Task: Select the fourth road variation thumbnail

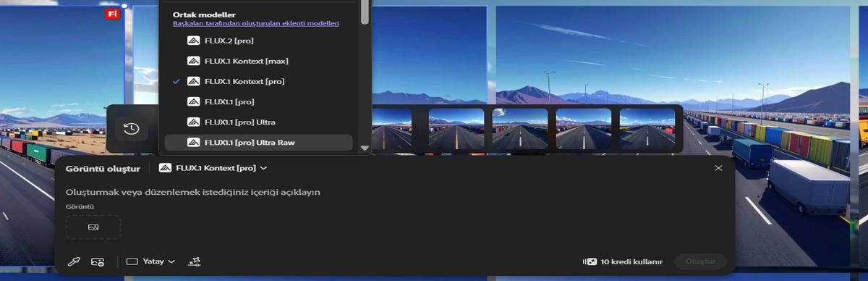Action: (584, 129)
